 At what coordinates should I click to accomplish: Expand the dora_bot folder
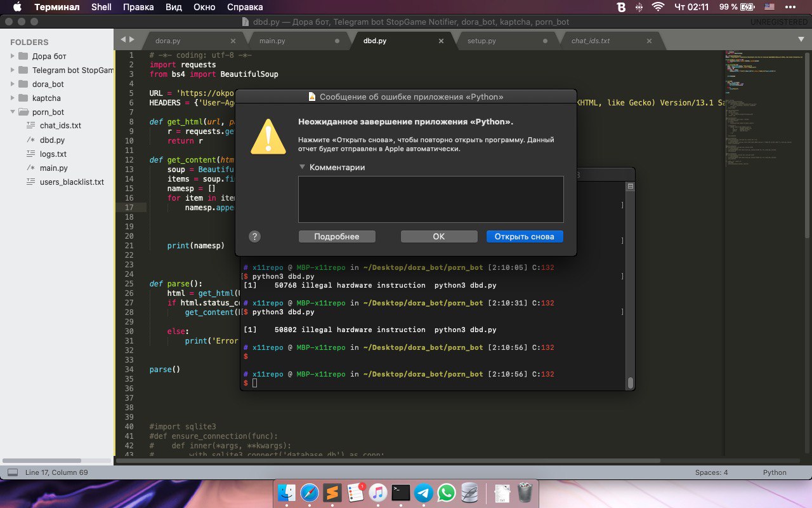13,84
